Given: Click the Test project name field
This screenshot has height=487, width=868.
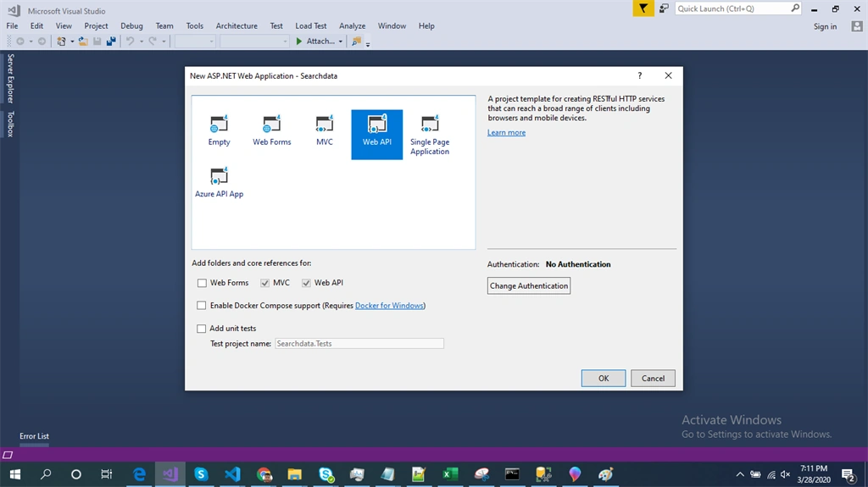Looking at the screenshot, I should (x=359, y=344).
